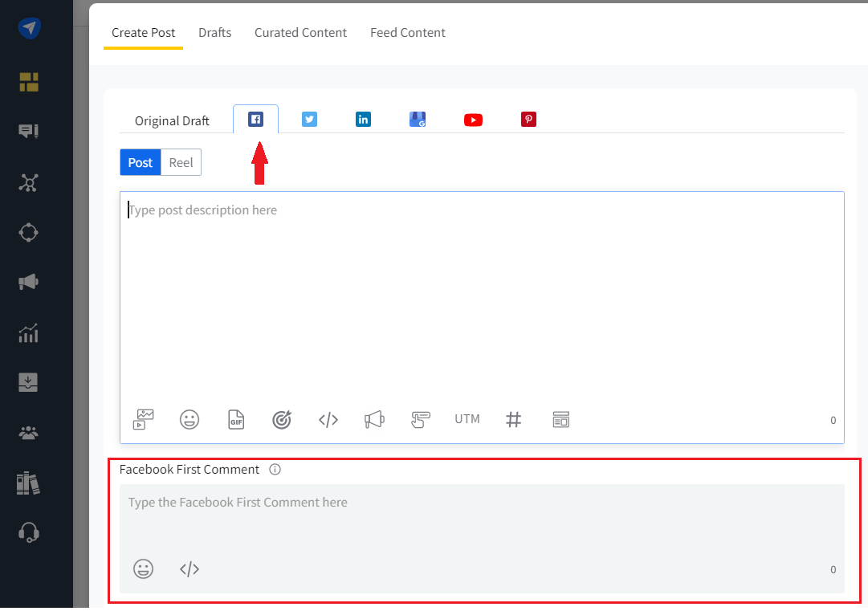The width and height of the screenshot is (868, 611).
Task: Click the media upload icon in post toolbar
Action: [x=144, y=419]
